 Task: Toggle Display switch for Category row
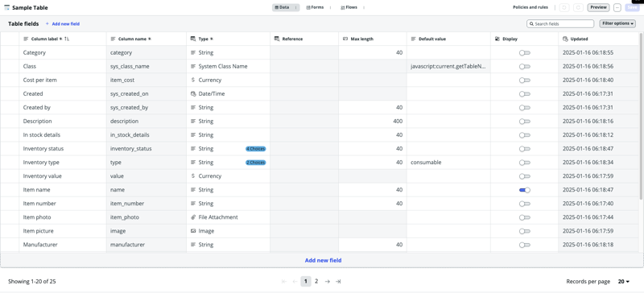(525, 53)
